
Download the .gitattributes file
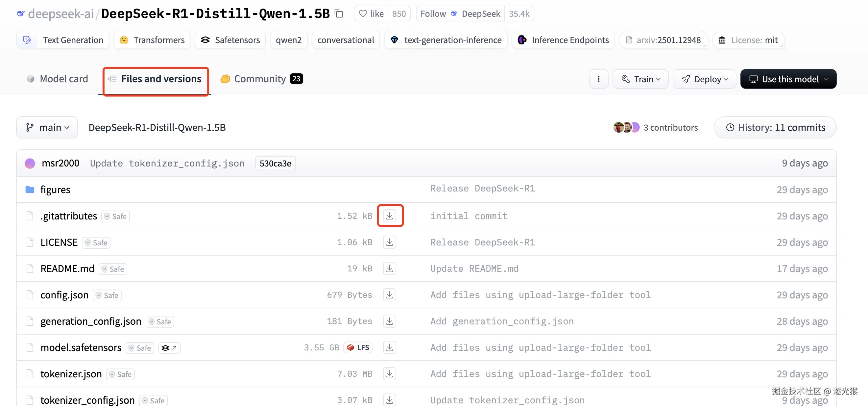point(390,216)
